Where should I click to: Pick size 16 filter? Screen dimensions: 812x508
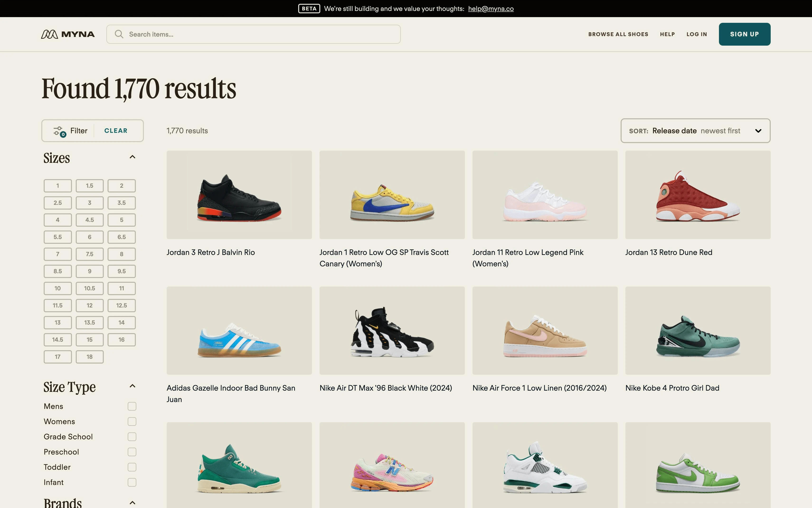pos(122,340)
